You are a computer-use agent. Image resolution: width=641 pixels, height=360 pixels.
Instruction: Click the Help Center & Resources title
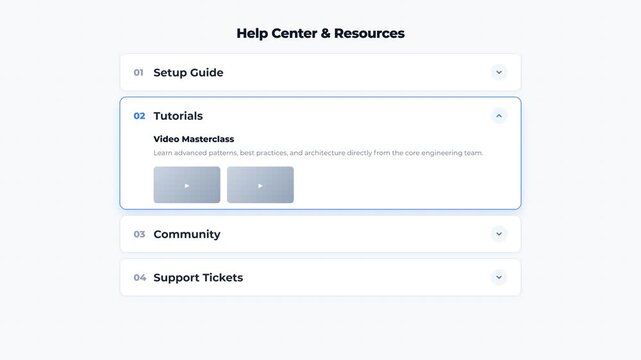pyautogui.click(x=320, y=33)
